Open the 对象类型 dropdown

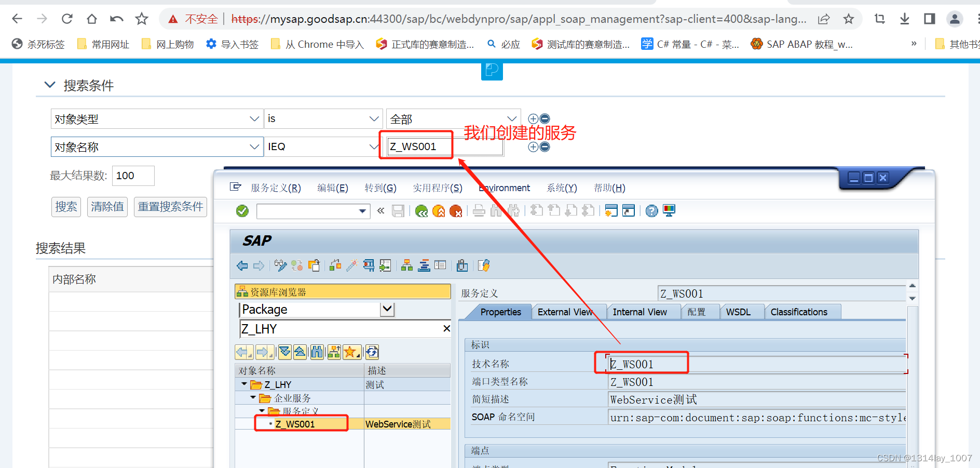tap(254, 119)
